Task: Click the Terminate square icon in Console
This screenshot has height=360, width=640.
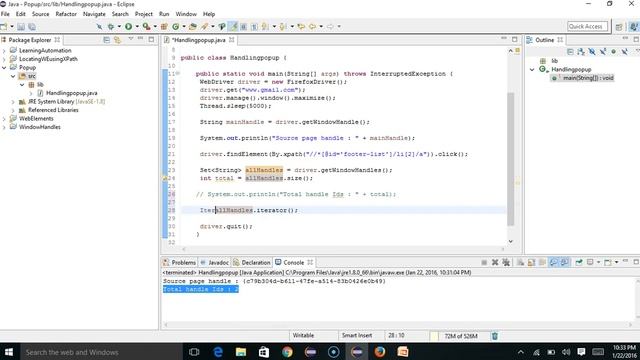Action: (484, 262)
